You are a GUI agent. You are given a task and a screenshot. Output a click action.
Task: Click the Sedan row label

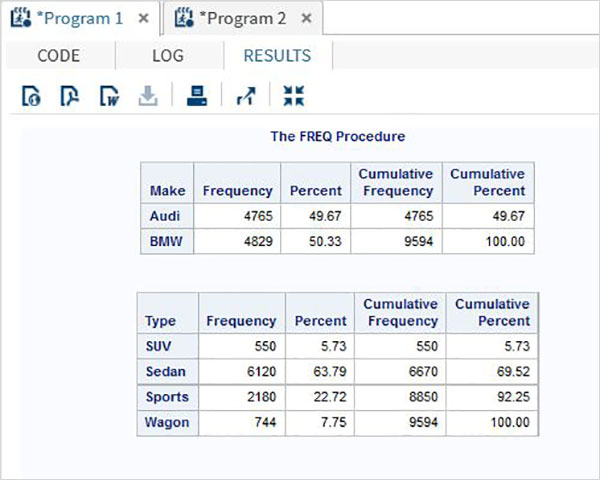[167, 371]
